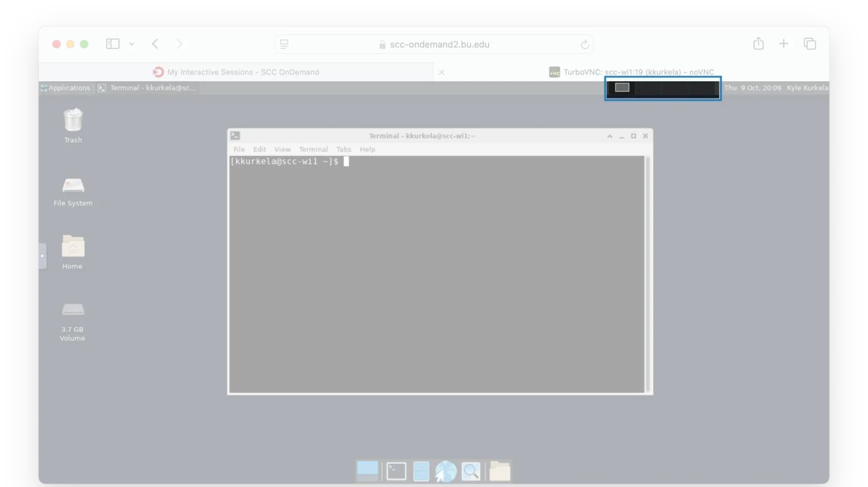This screenshot has height=487, width=868.
Task: Open the Help menu in Terminal
Action: 367,149
